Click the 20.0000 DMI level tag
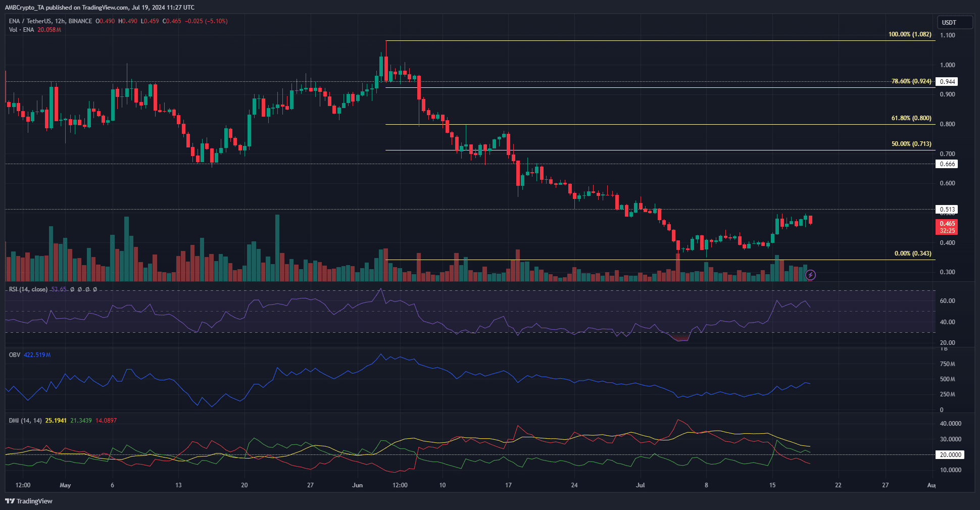 tap(950, 455)
